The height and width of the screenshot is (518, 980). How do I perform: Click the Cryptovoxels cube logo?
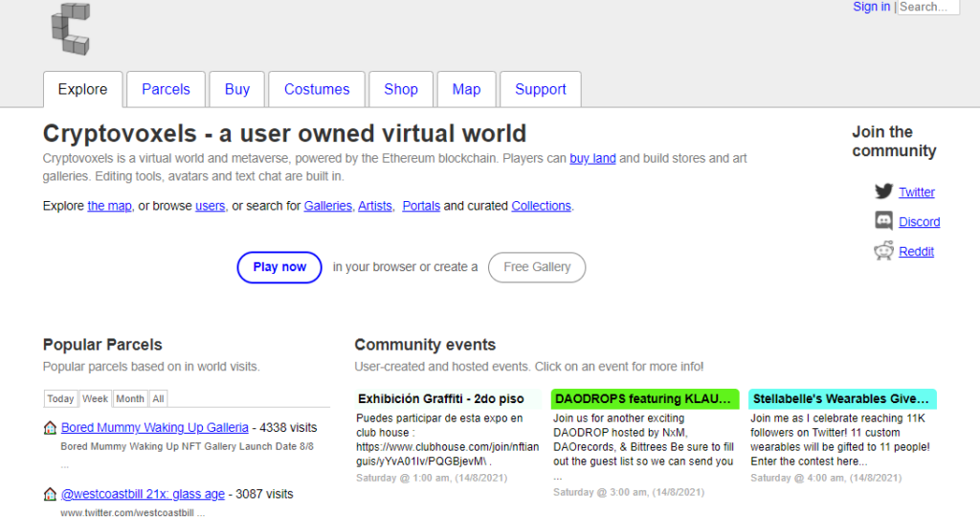coord(69,28)
